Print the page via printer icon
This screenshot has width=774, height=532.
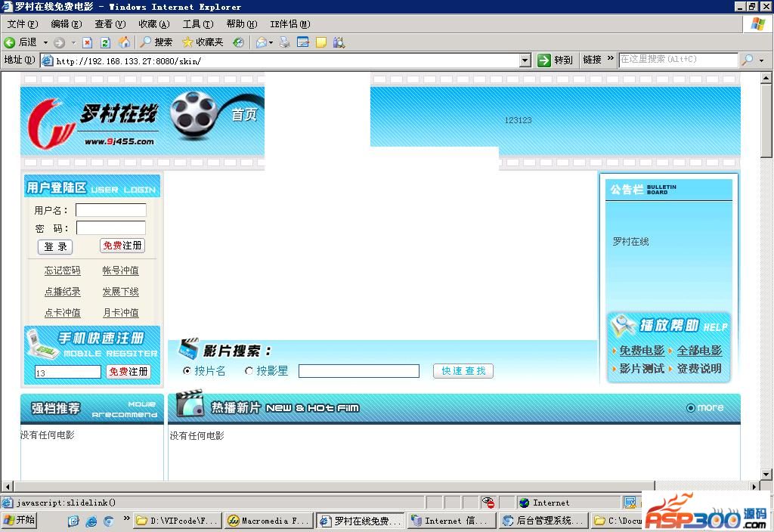pyautogui.click(x=285, y=42)
